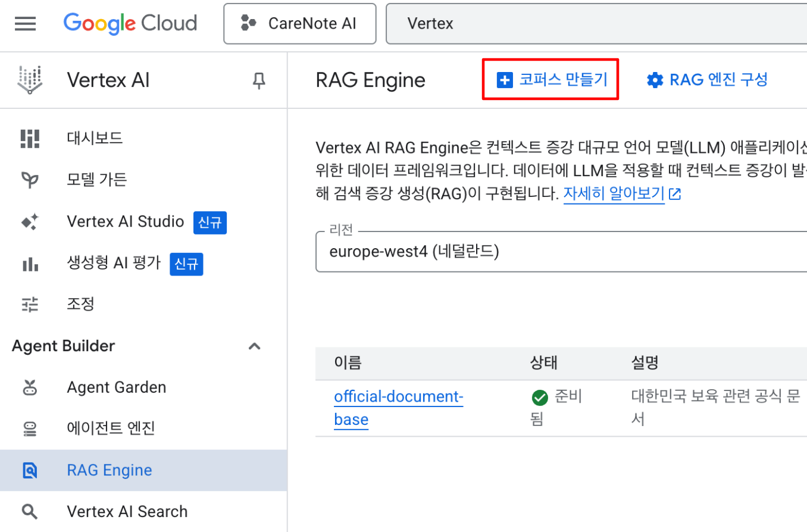This screenshot has height=532, width=807.
Task: Click the dashboard grid icon
Action: click(30, 138)
